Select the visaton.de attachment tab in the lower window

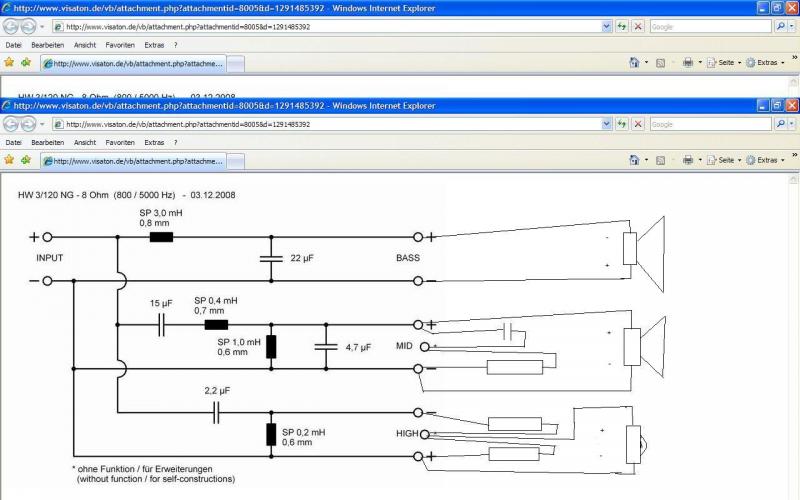click(x=132, y=160)
